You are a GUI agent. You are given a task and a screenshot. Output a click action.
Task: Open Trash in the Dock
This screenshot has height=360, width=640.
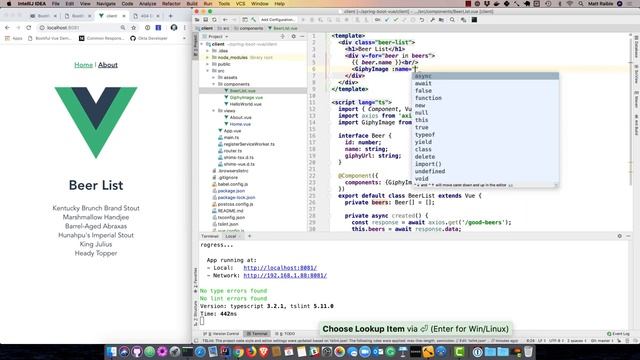tap(528, 351)
